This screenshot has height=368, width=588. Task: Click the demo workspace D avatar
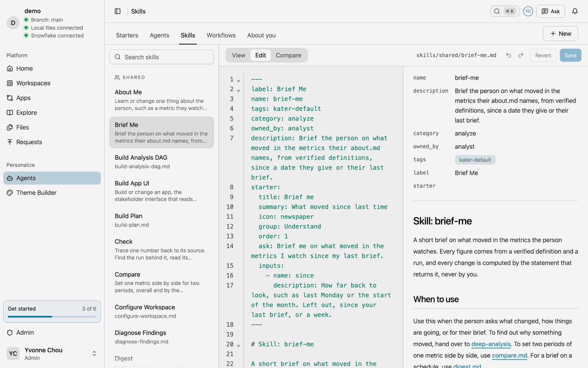pos(13,23)
